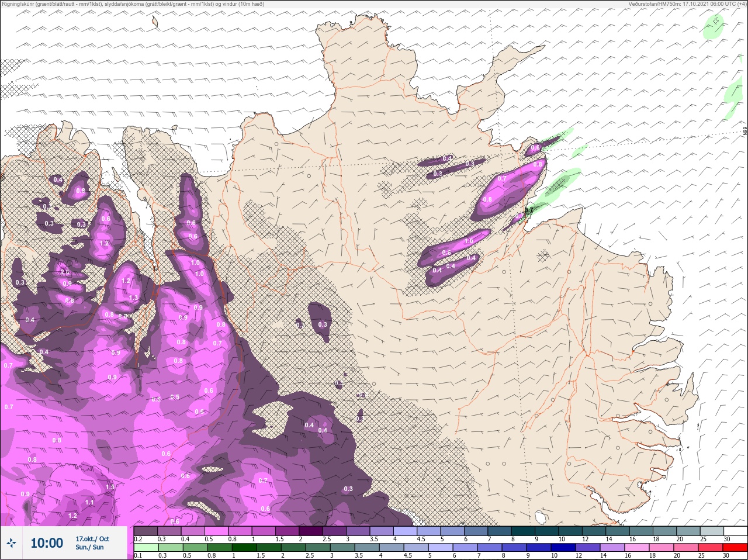Click the four-pointed star icon beside 10:00
Viewport: 748px width, 560px height.
click(12, 543)
